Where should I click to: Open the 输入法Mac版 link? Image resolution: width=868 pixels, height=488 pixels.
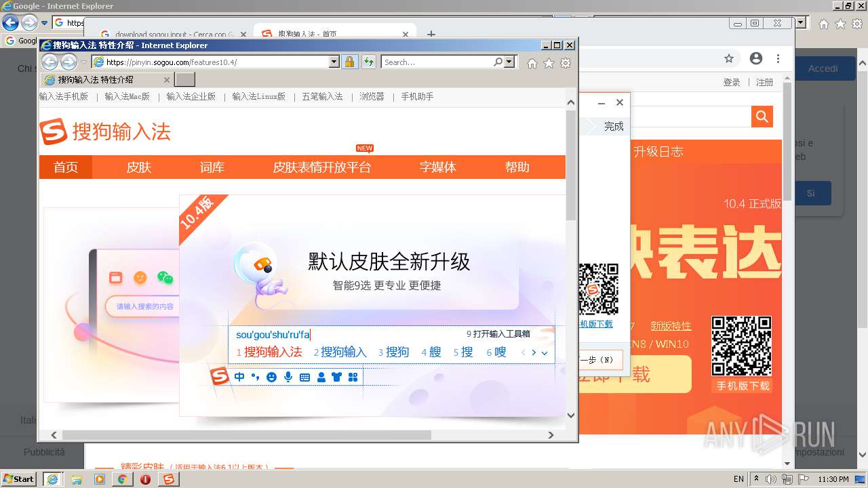pos(127,97)
